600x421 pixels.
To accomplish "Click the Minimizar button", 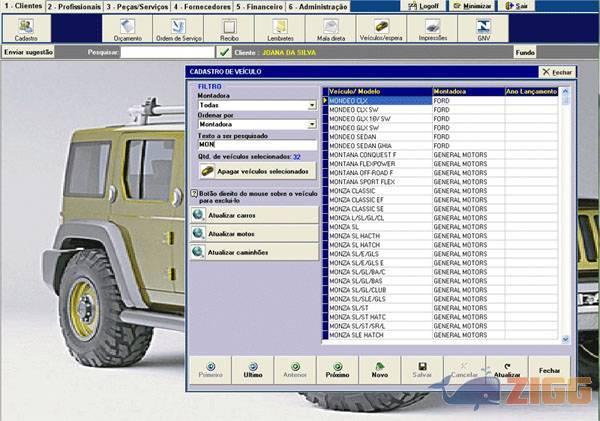I will point(472,6).
